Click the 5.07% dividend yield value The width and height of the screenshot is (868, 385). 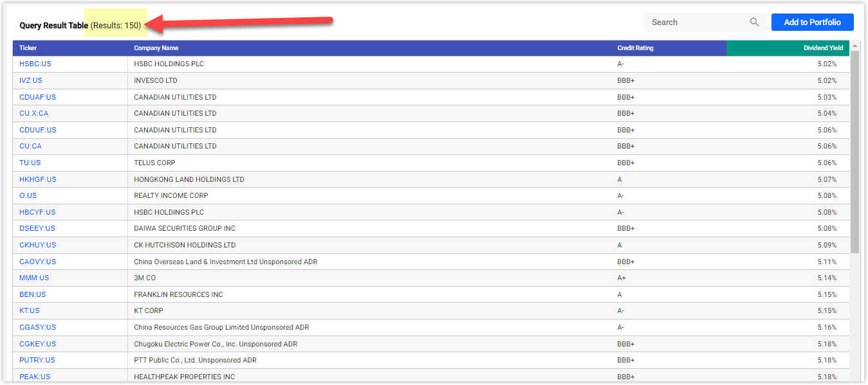(827, 179)
